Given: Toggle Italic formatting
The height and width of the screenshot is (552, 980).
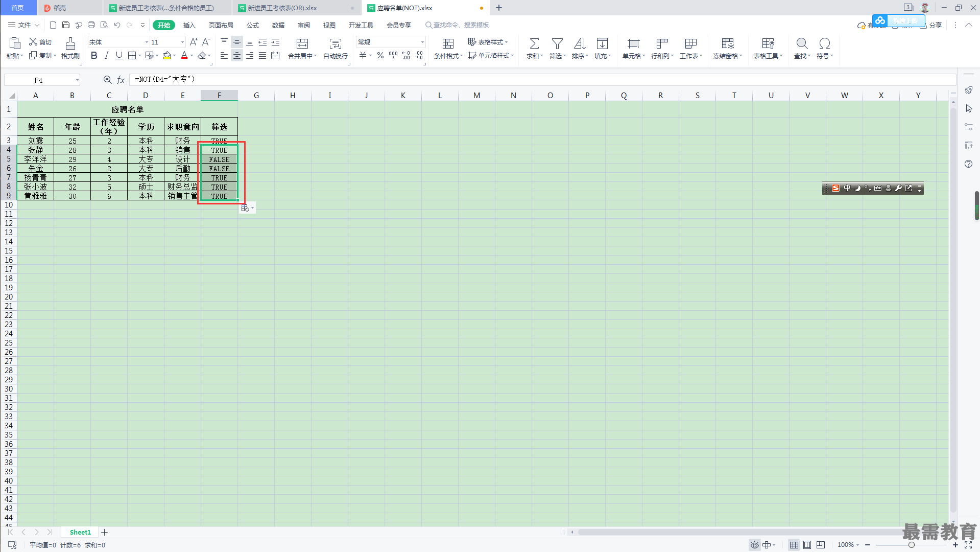Looking at the screenshot, I should (106, 56).
